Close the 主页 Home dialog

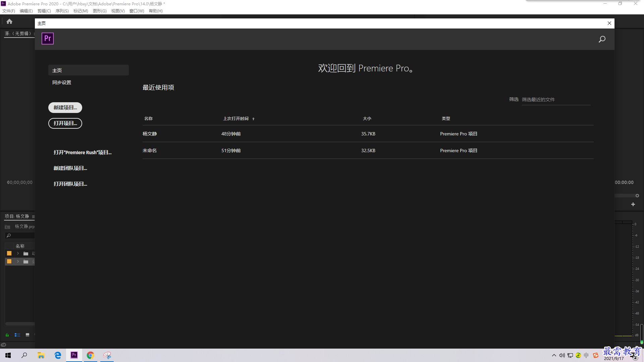[609, 23]
